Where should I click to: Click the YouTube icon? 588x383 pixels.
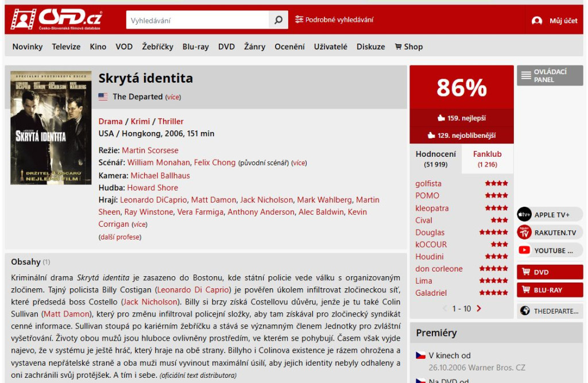[524, 250]
